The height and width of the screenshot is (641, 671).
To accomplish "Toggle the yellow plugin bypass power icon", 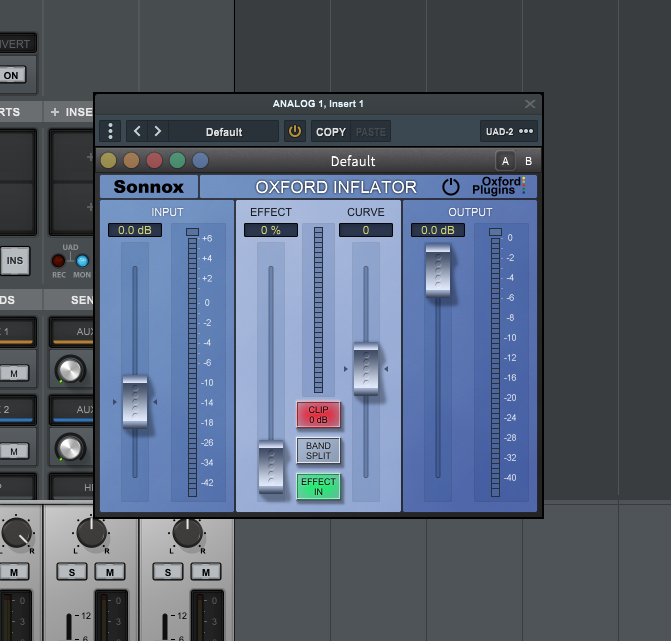I will click(x=295, y=131).
